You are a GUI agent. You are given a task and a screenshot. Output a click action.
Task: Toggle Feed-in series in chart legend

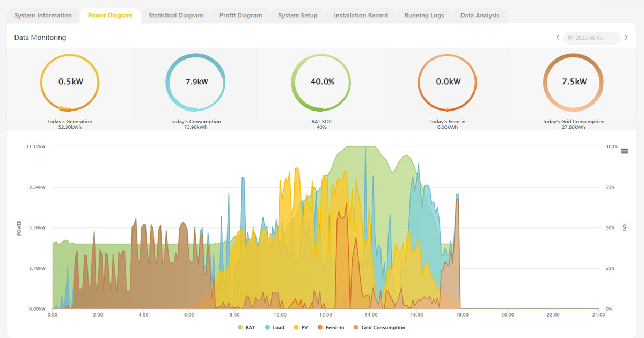(x=331, y=327)
